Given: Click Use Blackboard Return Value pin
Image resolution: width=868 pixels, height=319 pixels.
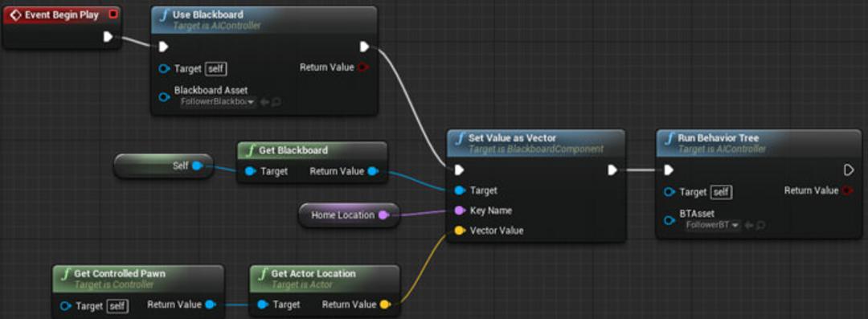Looking at the screenshot, I should (363, 67).
